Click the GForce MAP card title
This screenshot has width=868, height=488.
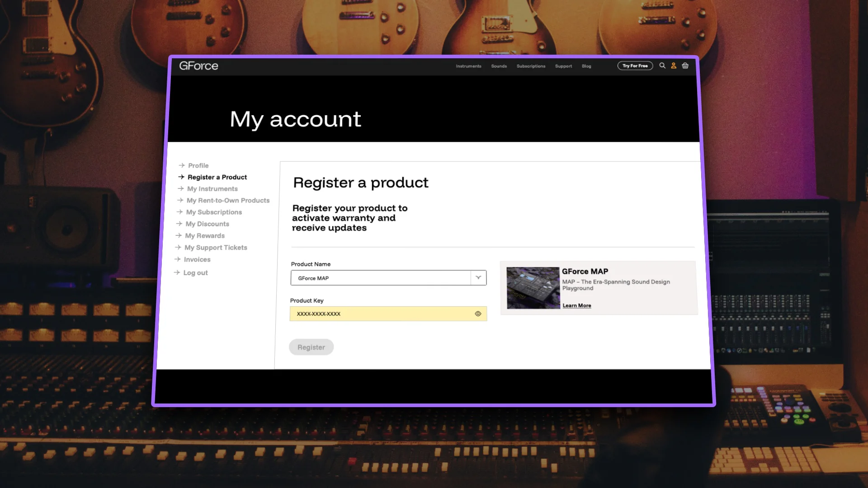click(x=585, y=271)
